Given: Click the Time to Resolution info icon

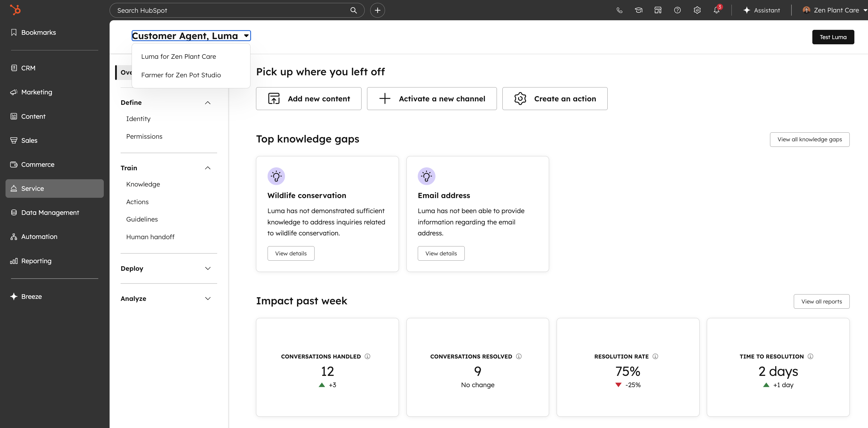Looking at the screenshot, I should [x=810, y=356].
